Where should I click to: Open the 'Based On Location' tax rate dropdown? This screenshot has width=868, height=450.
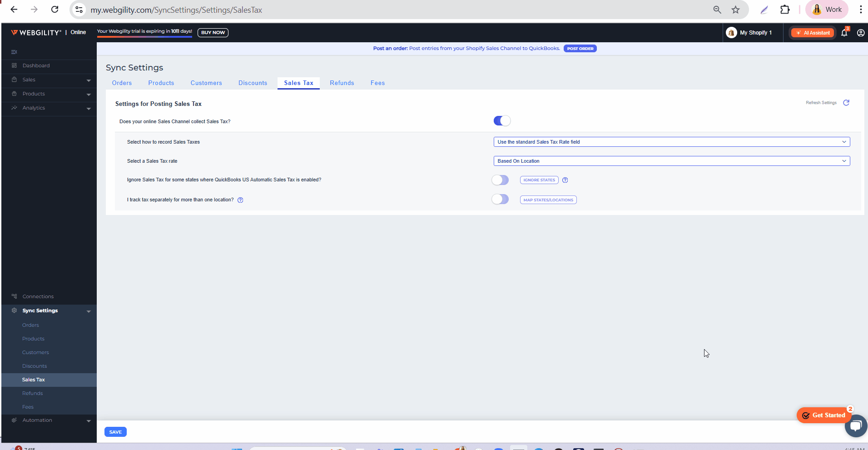(x=671, y=161)
